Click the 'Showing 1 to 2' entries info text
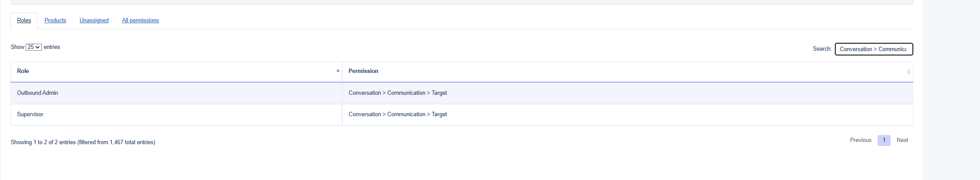 coord(83,142)
